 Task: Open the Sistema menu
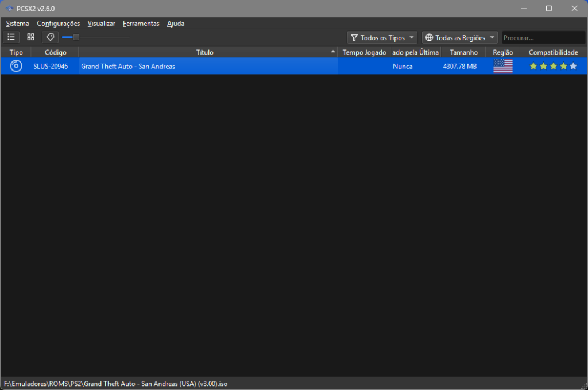pos(17,24)
